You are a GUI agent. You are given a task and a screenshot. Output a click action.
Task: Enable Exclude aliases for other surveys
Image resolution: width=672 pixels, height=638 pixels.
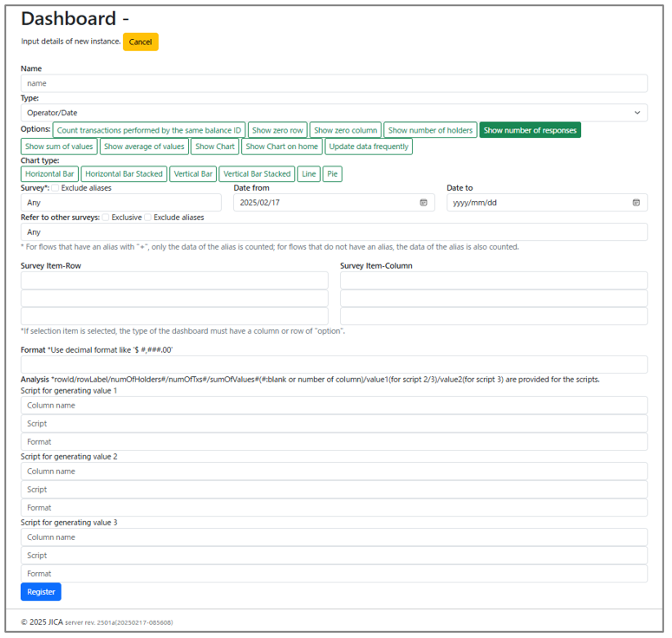(148, 218)
